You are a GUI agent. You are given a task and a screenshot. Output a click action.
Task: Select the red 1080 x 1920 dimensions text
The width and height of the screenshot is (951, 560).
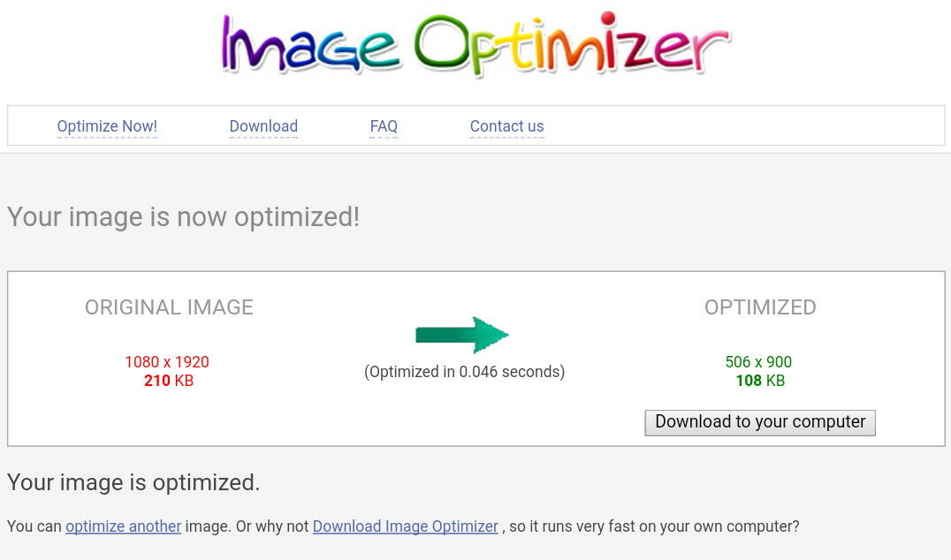coord(167,362)
